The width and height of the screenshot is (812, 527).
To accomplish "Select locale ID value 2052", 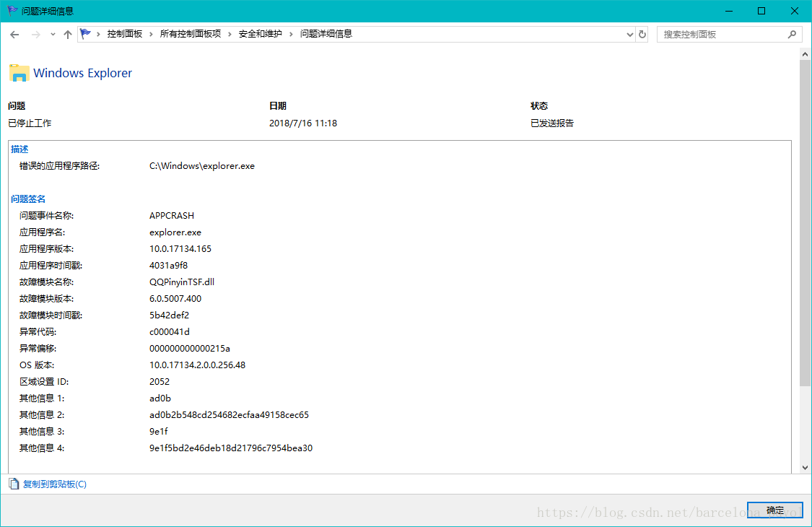I will pos(160,381).
